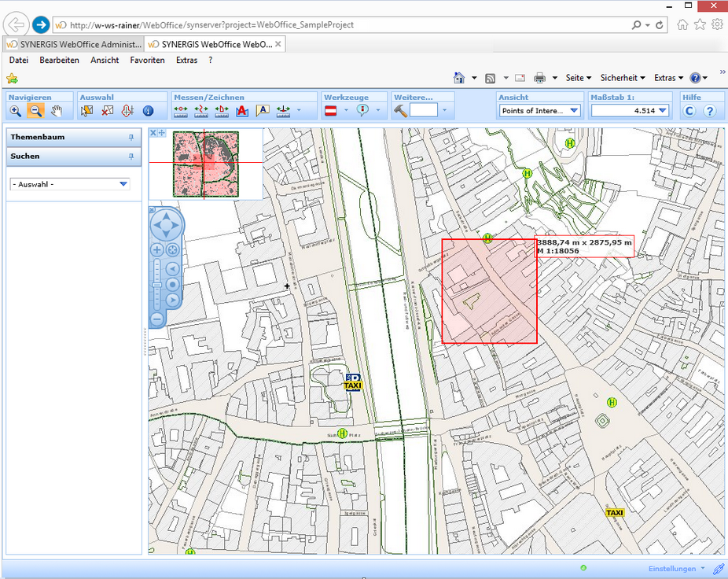The width and height of the screenshot is (728, 579).
Task: Close the overview map window
Action: (x=153, y=133)
